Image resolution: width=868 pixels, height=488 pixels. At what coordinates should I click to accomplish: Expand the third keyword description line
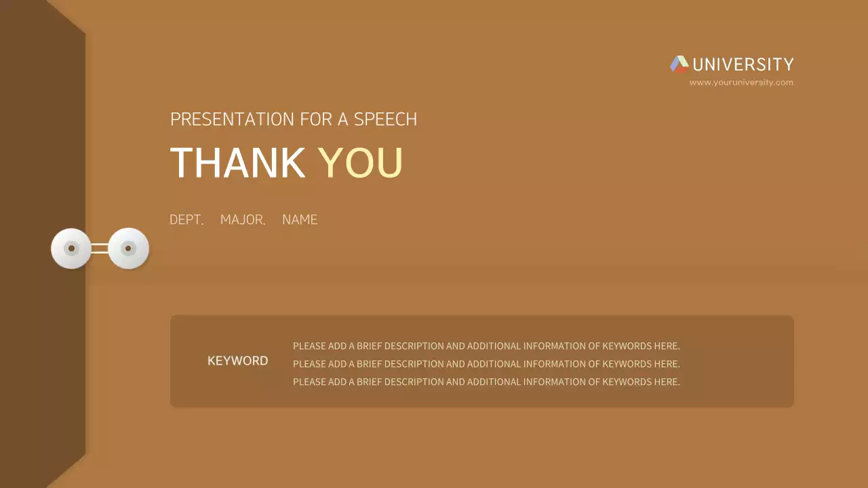click(486, 382)
